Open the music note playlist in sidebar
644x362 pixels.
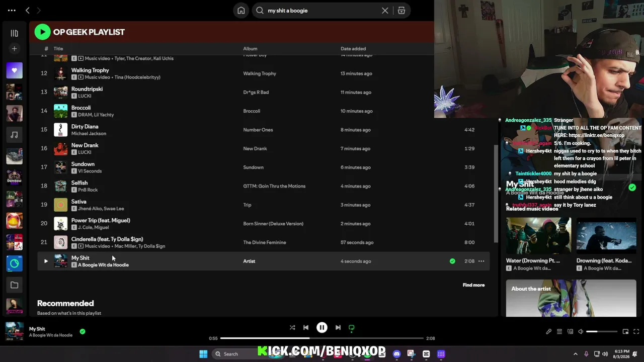14,135
